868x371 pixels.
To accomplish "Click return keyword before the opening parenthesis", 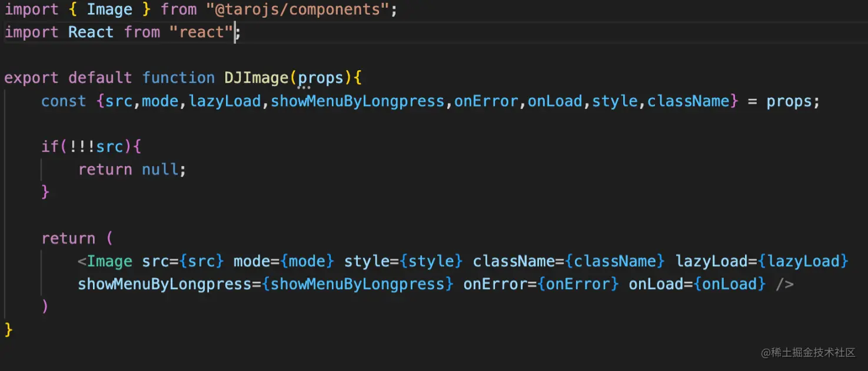I will coord(68,238).
